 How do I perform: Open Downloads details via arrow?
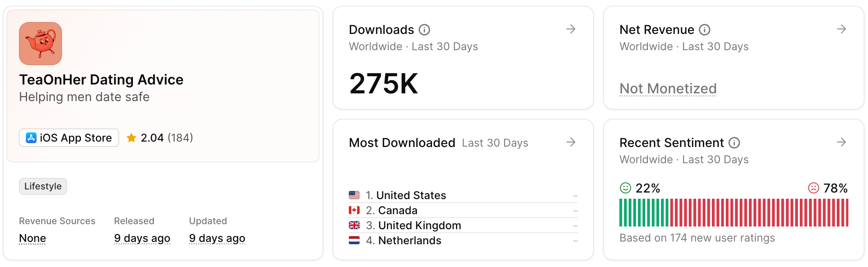point(571,29)
